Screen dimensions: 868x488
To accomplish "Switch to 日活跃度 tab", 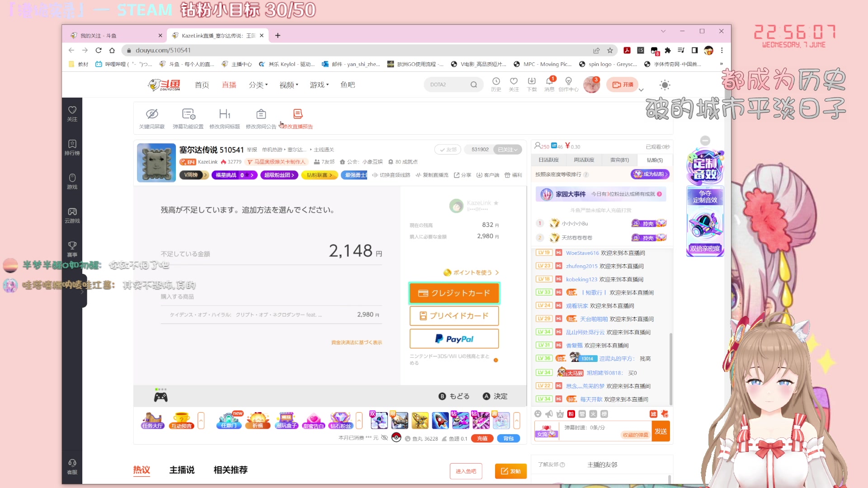I will [548, 160].
